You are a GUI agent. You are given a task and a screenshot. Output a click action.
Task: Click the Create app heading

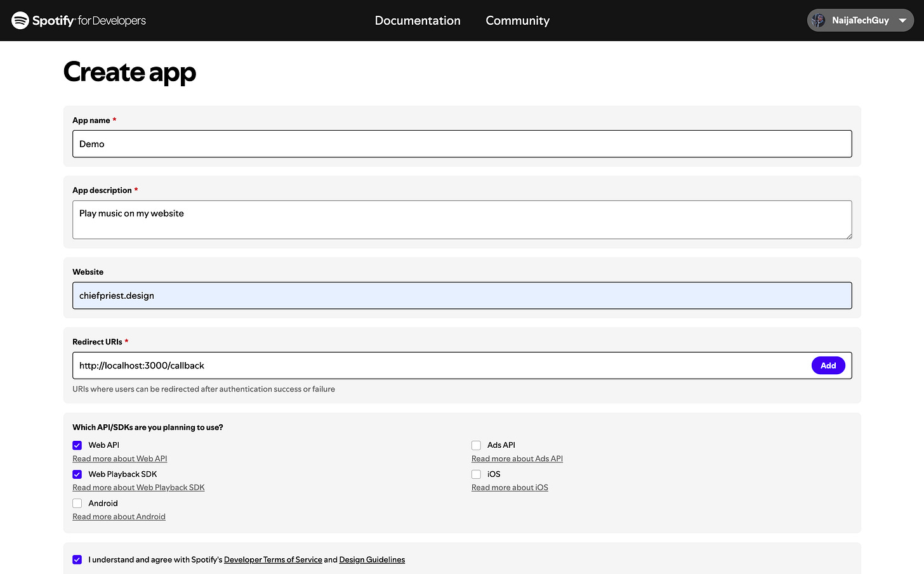(x=129, y=72)
